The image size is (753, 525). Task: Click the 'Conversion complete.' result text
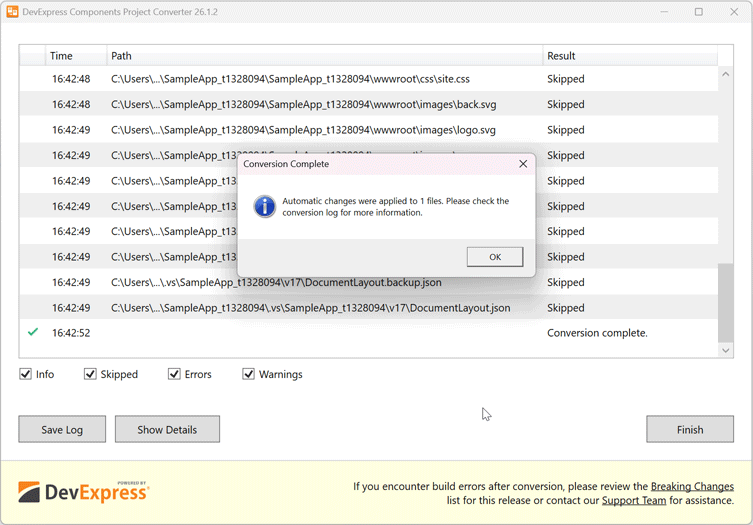pyautogui.click(x=597, y=333)
